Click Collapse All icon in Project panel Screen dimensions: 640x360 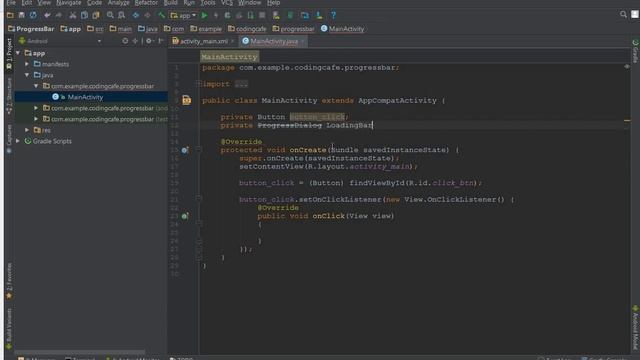pos(135,41)
